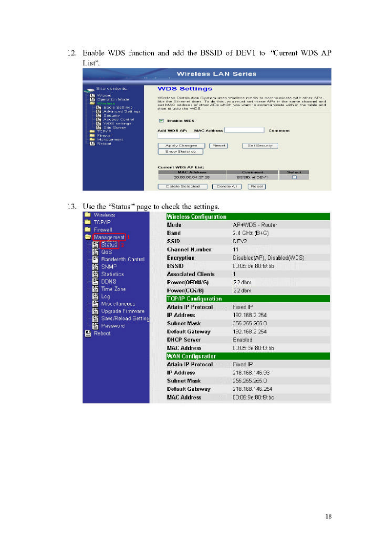Click the Apply Changes button

(x=181, y=146)
